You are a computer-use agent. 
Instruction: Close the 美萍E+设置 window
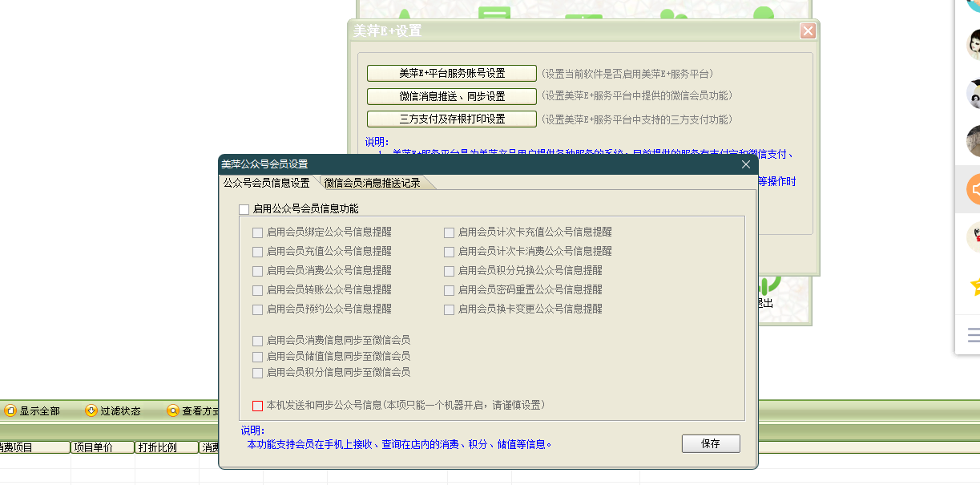[x=808, y=31]
